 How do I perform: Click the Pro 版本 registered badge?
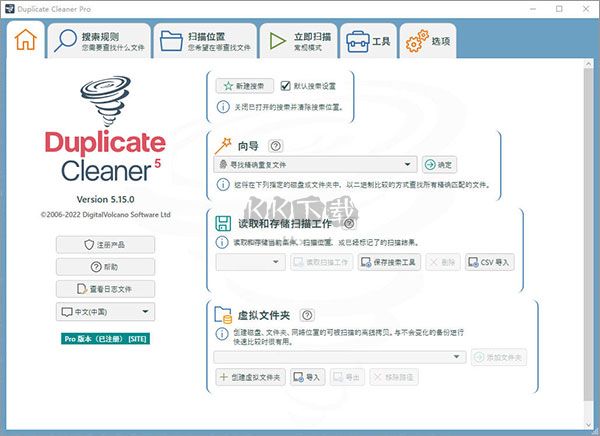click(105, 339)
